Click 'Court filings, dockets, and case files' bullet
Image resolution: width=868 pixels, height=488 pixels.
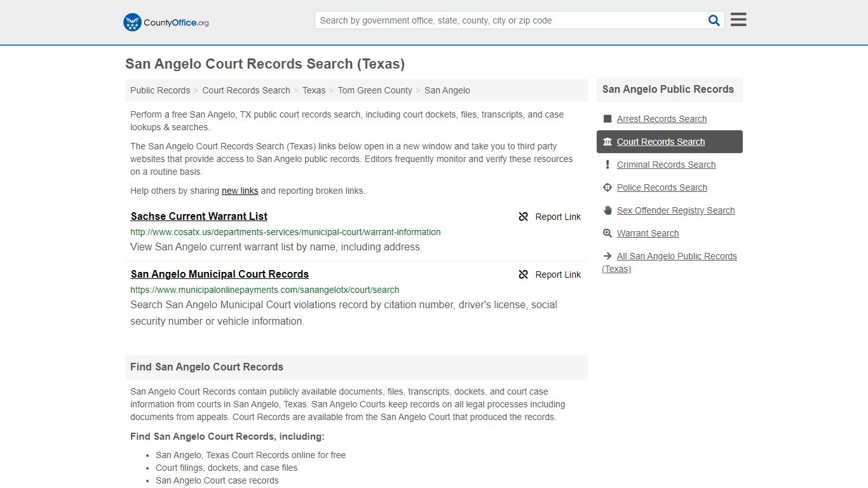click(x=226, y=468)
